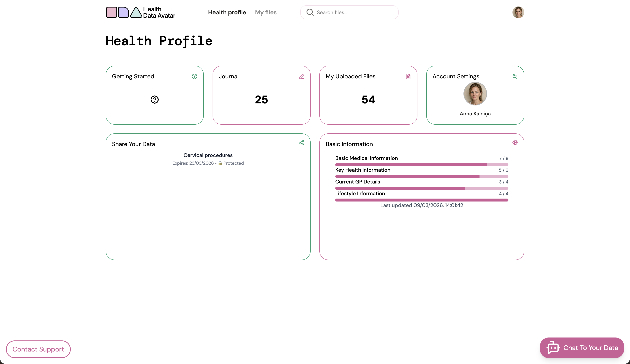Open the sliders icon on Account Settings card
The height and width of the screenshot is (364, 630).
pyautogui.click(x=515, y=76)
